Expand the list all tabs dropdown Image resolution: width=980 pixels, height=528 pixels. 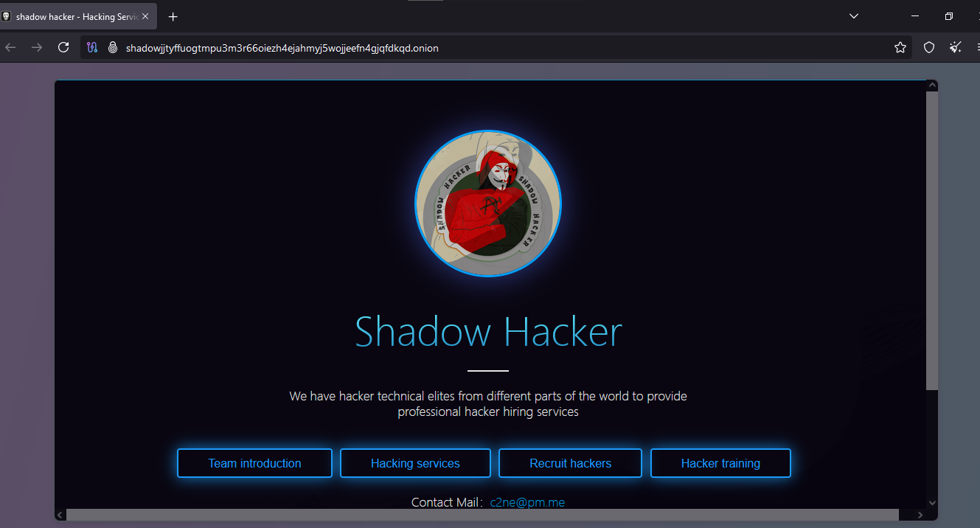click(854, 16)
